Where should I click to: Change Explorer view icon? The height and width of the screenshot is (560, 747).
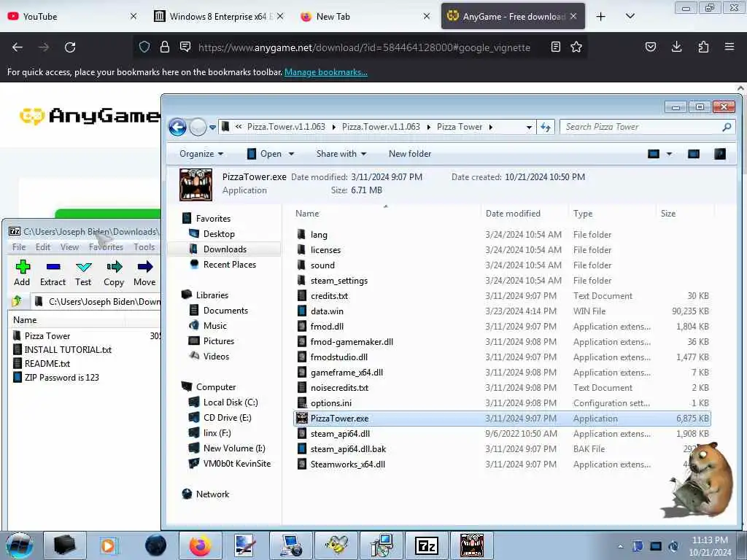coord(654,154)
